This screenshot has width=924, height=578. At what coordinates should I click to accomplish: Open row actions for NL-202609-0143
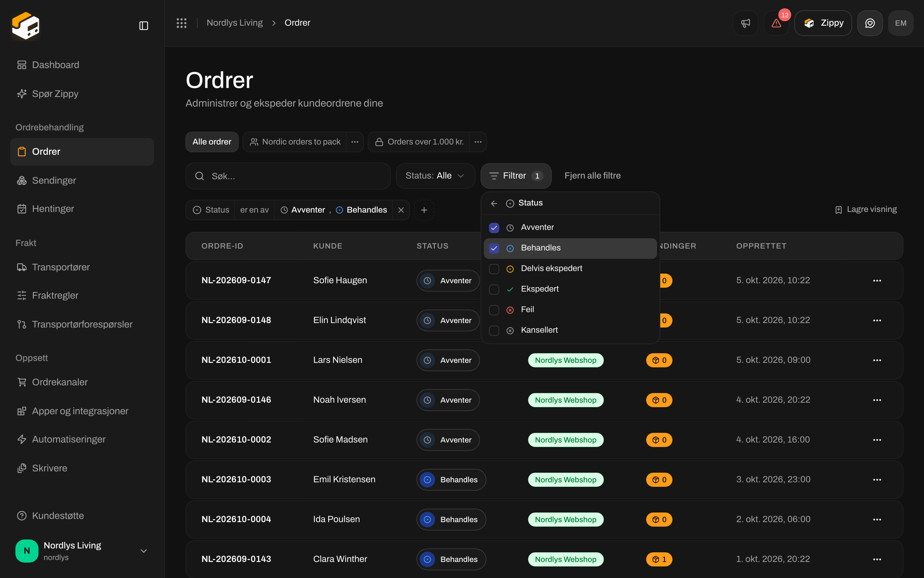pos(877,559)
